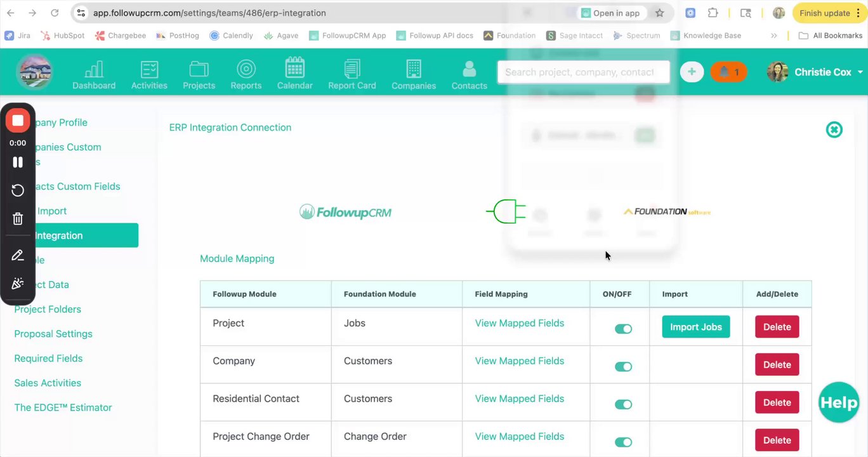Image resolution: width=868 pixels, height=457 pixels.
Task: Open the Followup API docs bookmark
Action: coord(435,36)
